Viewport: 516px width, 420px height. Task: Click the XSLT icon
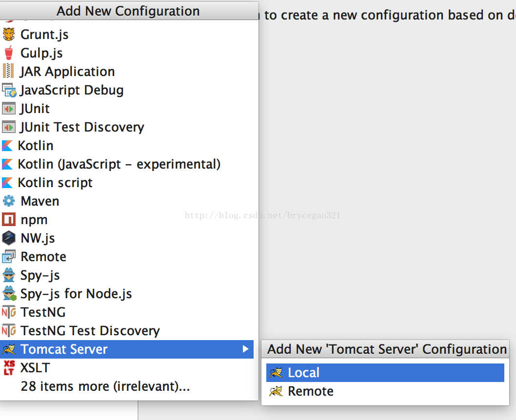[9, 367]
